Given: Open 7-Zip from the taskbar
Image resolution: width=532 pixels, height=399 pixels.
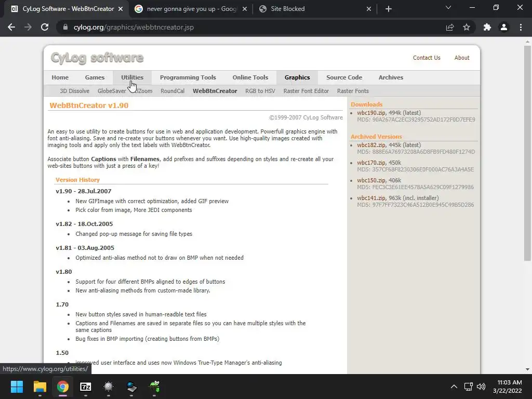Looking at the screenshot, I should tap(86, 387).
